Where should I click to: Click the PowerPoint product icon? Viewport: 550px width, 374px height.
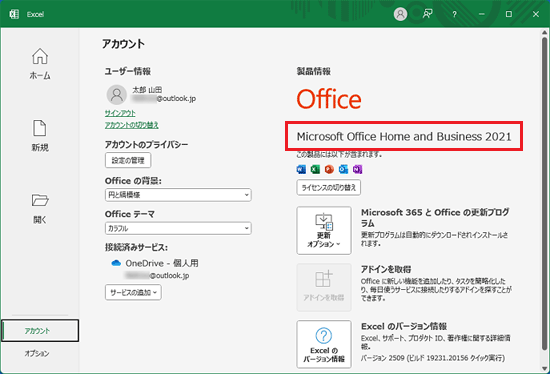pyautogui.click(x=329, y=169)
